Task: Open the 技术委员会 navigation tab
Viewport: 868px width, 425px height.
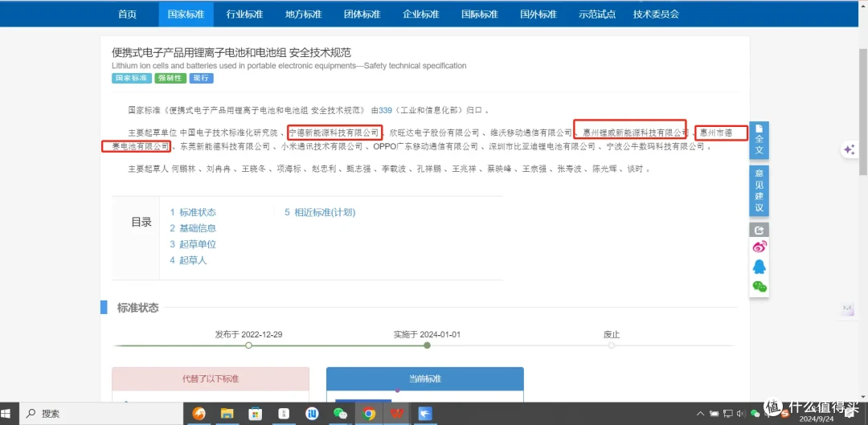Action: (x=656, y=14)
